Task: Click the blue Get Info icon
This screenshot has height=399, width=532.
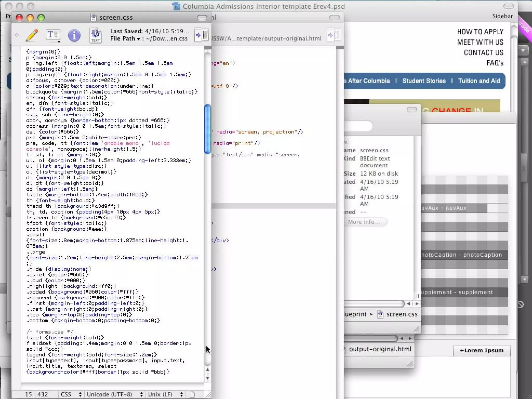Action: pyautogui.click(x=74, y=35)
